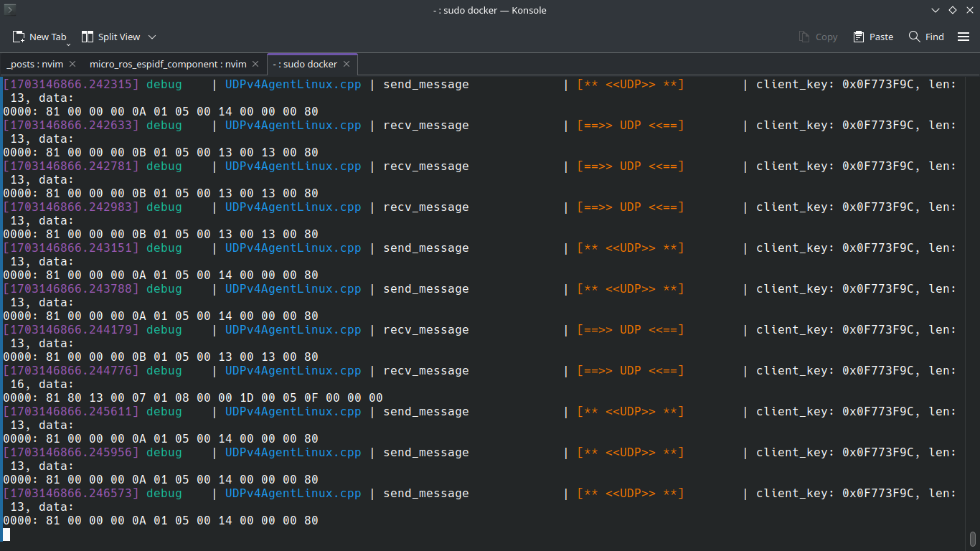The height and width of the screenshot is (551, 980).
Task: Click timestamp 1703146866.246573
Action: 71,493
